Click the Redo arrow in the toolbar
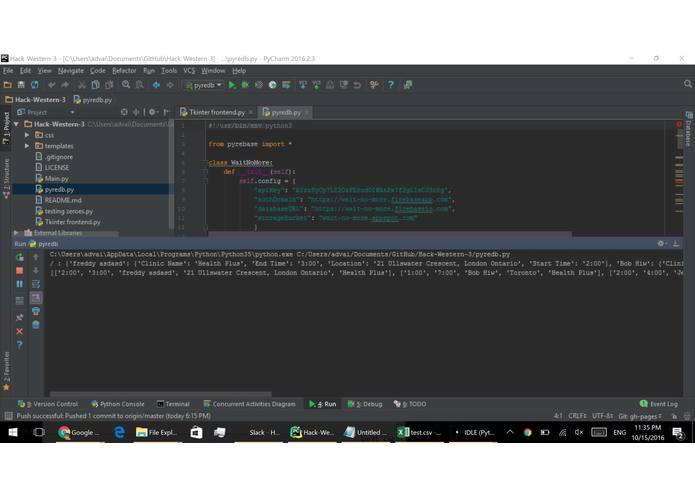The image size is (695, 494). (65, 85)
